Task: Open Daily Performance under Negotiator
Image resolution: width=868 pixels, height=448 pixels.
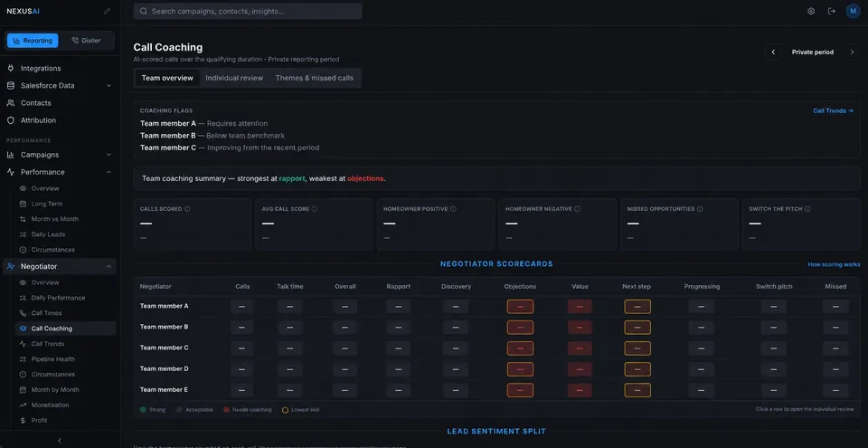Action: coord(58,298)
